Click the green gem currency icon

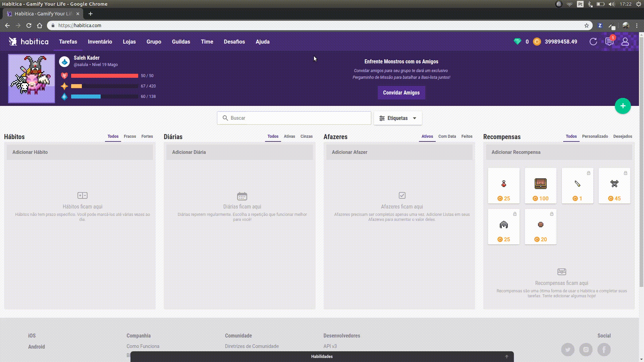[517, 42]
